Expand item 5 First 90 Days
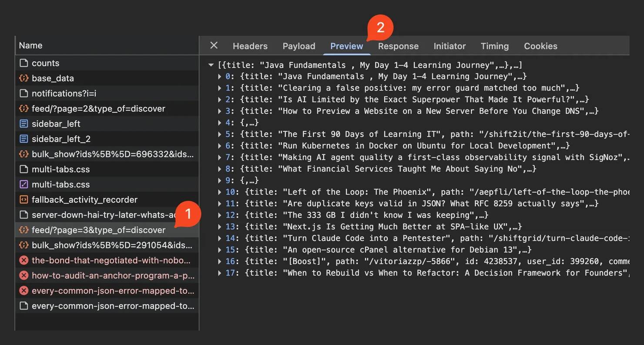644x345 pixels. (220, 134)
